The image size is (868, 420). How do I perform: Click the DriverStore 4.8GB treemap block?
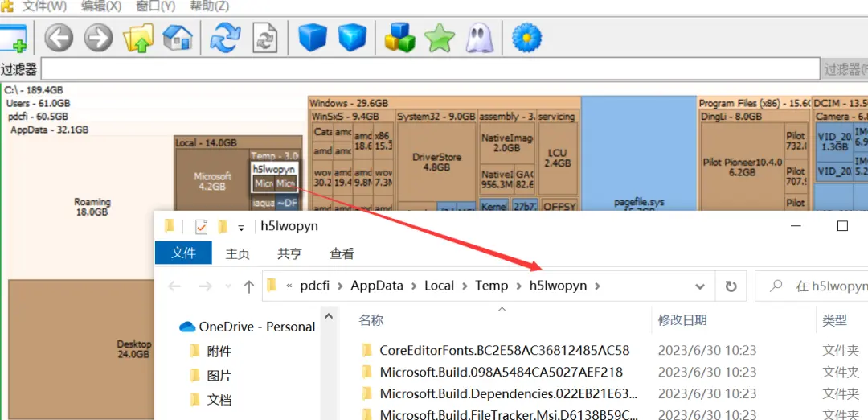(x=436, y=163)
